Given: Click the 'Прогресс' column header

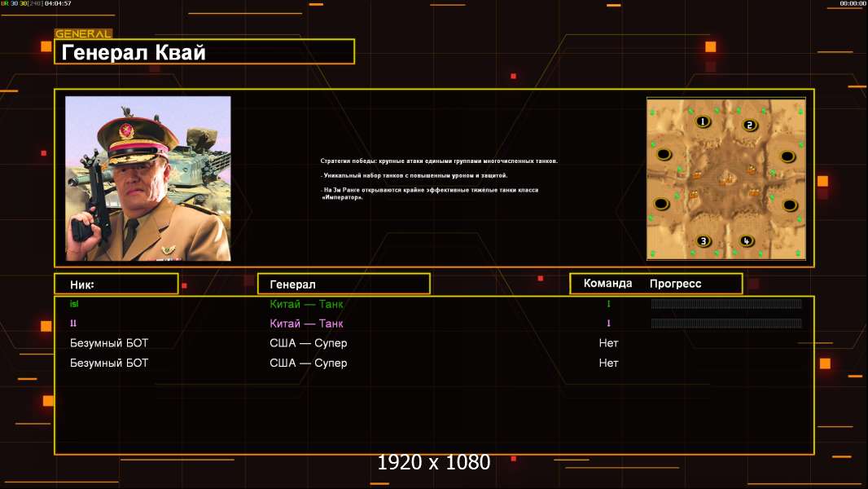Looking at the screenshot, I should (675, 284).
